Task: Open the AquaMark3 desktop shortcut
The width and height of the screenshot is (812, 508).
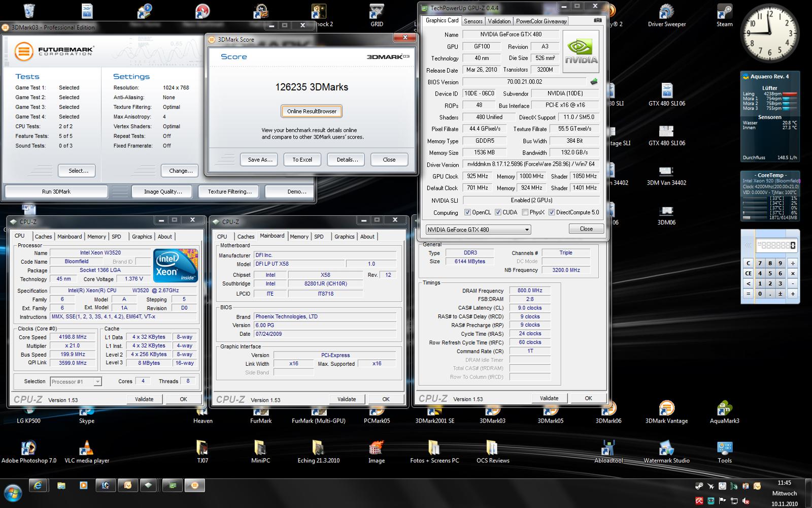Action: coord(724,412)
